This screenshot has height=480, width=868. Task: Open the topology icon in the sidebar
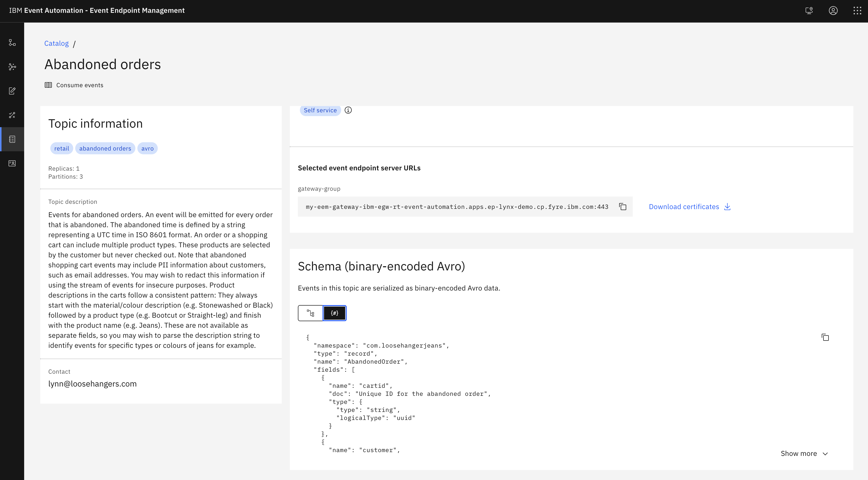12,42
